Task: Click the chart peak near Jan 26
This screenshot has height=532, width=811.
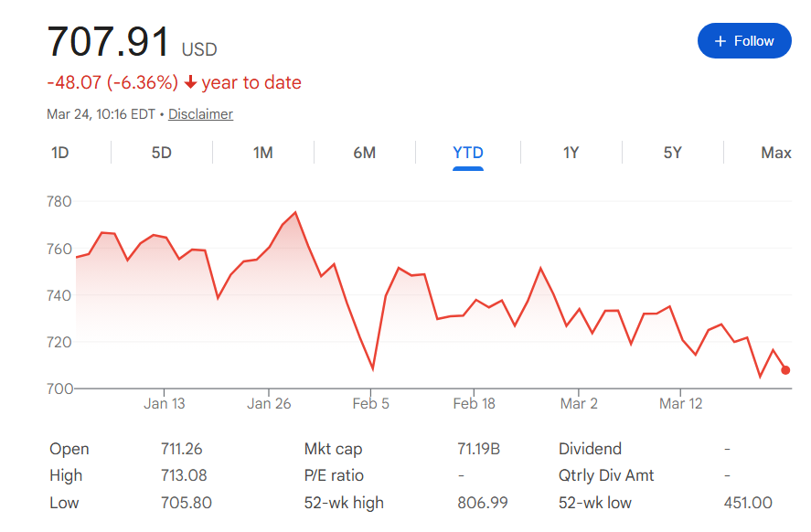Action: tap(295, 213)
